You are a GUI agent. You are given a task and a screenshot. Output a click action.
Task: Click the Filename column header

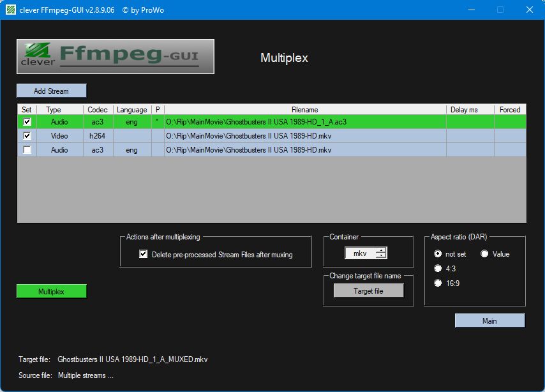point(305,110)
